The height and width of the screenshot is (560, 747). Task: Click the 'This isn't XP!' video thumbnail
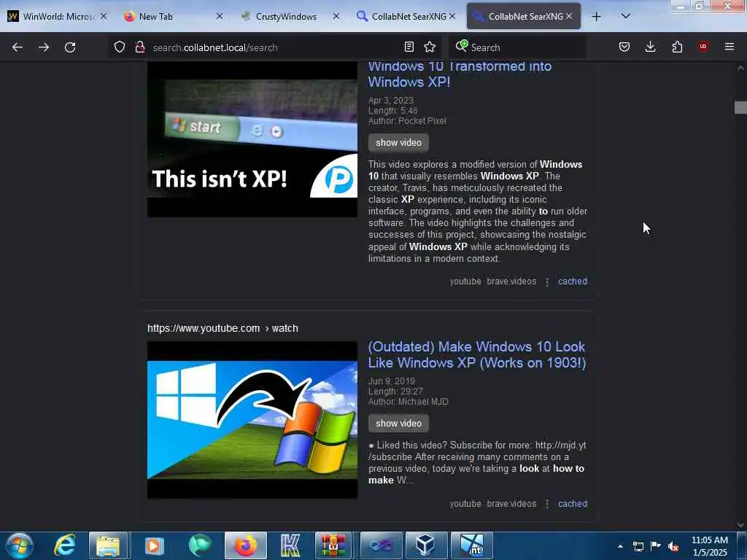point(252,139)
